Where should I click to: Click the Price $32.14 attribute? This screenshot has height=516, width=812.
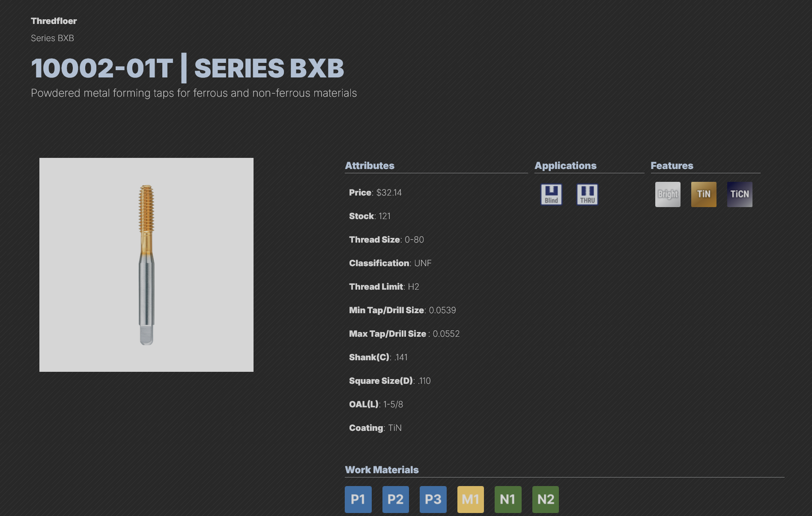(375, 193)
